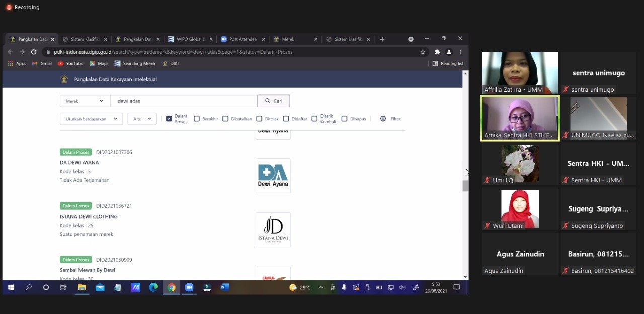Viewport: 644px width, 314px height.
Task: Bookmark this page with the star icon
Action: click(423, 52)
